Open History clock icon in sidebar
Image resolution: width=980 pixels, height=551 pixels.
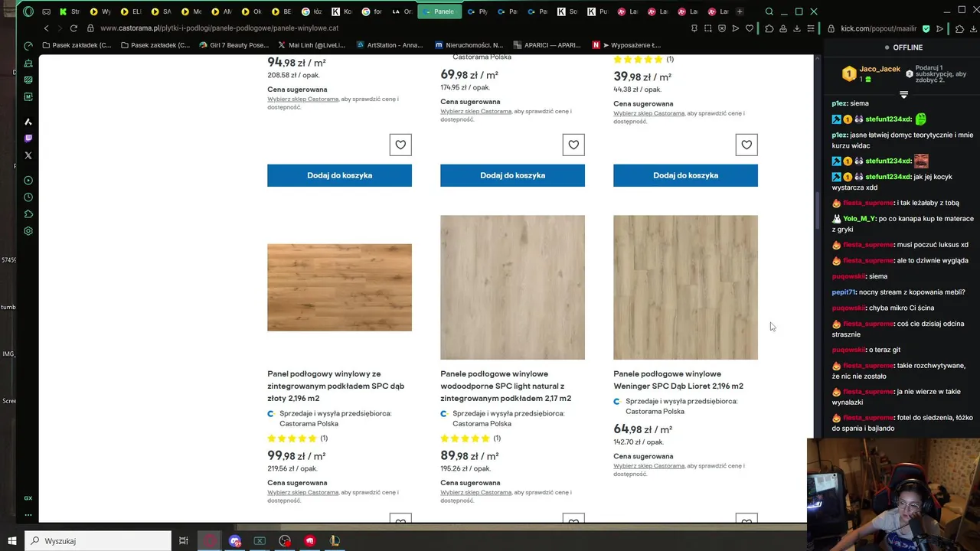tap(28, 197)
